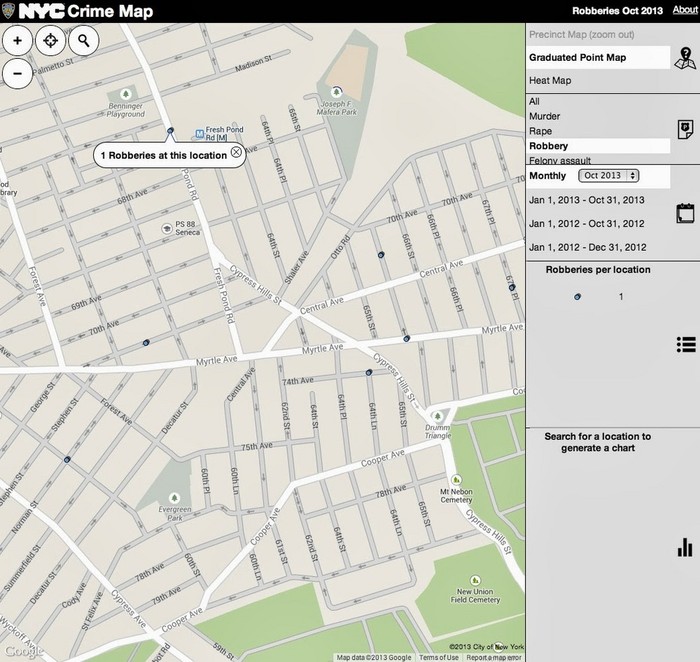Screen dimensions: 700x662
Task: Choose Jan 1, 2013 - Oct 31, 2013 range
Action: click(587, 200)
